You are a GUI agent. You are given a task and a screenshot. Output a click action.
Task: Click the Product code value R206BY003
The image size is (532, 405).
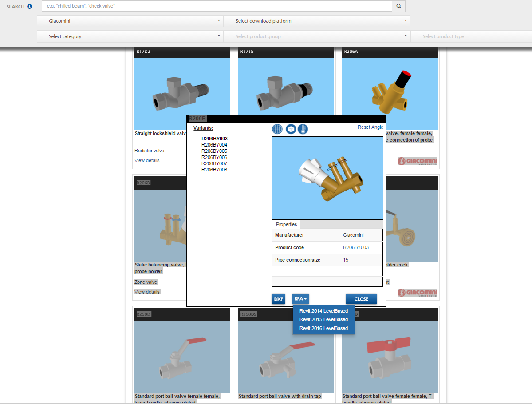coord(355,247)
